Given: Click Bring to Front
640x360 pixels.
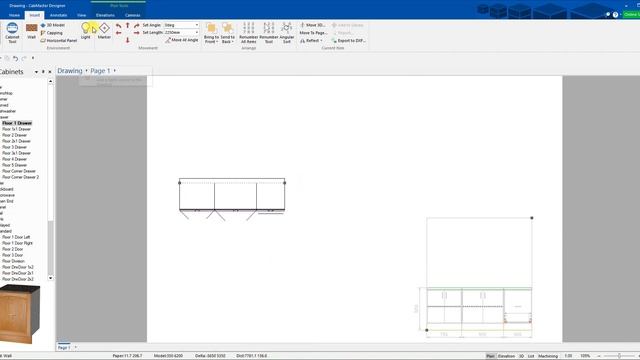Looking at the screenshot, I should point(211,33).
